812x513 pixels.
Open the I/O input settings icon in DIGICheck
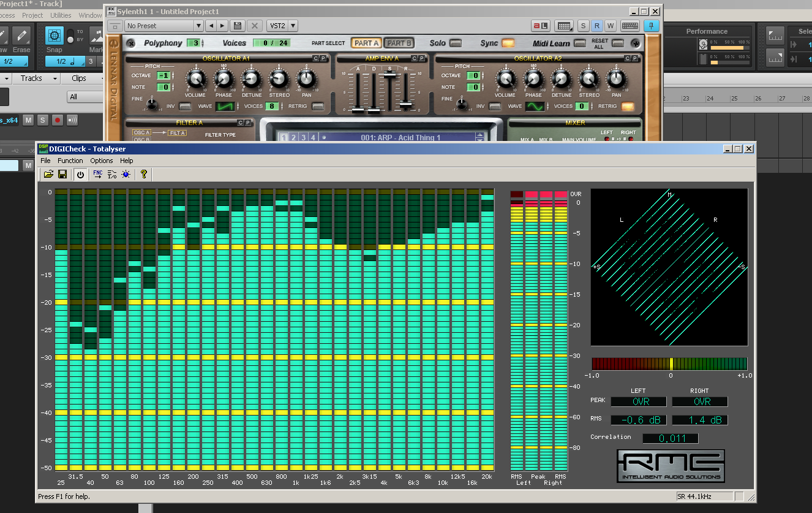point(112,174)
